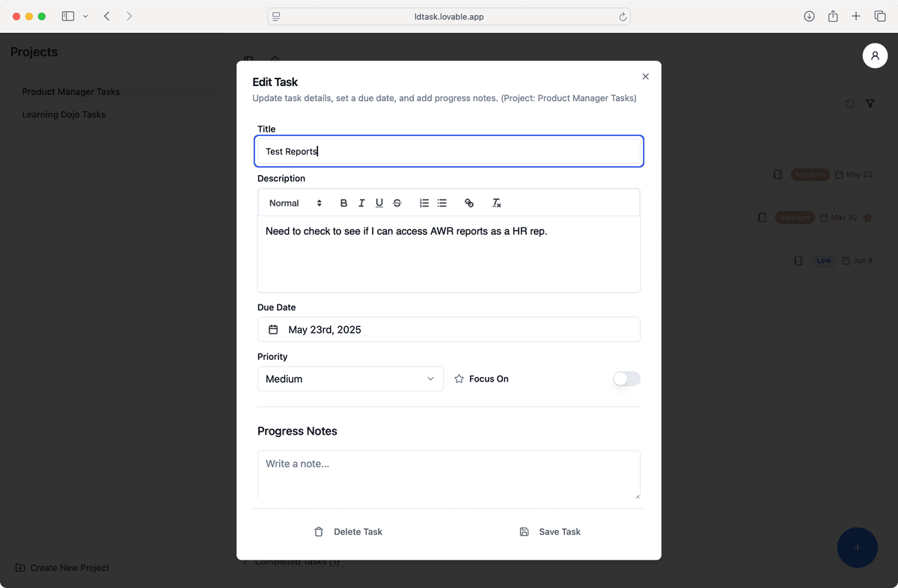
Task: Toggle bold formatting in description toolbar
Action: pyautogui.click(x=343, y=203)
